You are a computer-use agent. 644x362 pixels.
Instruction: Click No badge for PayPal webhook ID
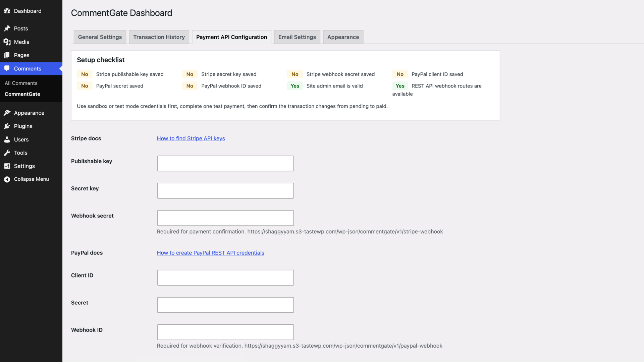tap(190, 86)
